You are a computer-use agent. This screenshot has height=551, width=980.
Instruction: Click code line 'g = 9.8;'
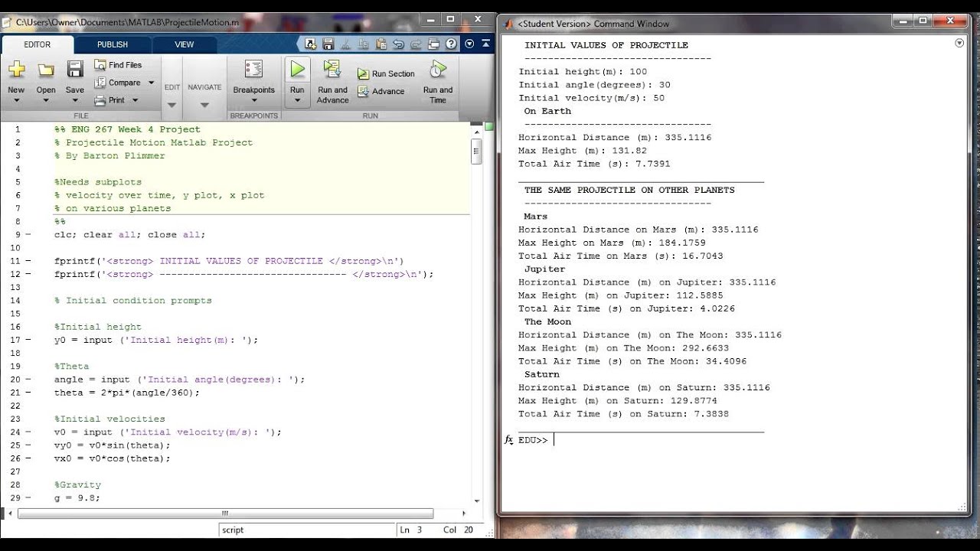pyautogui.click(x=77, y=498)
